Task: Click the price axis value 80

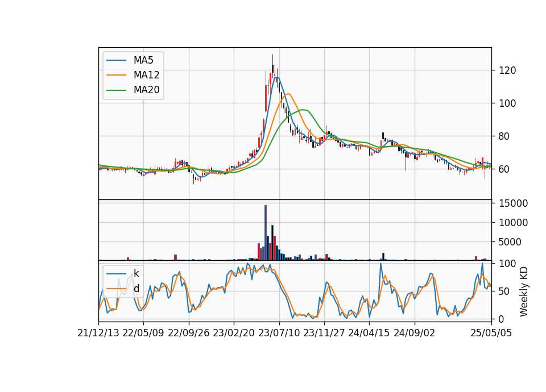Action: pyautogui.click(x=504, y=136)
